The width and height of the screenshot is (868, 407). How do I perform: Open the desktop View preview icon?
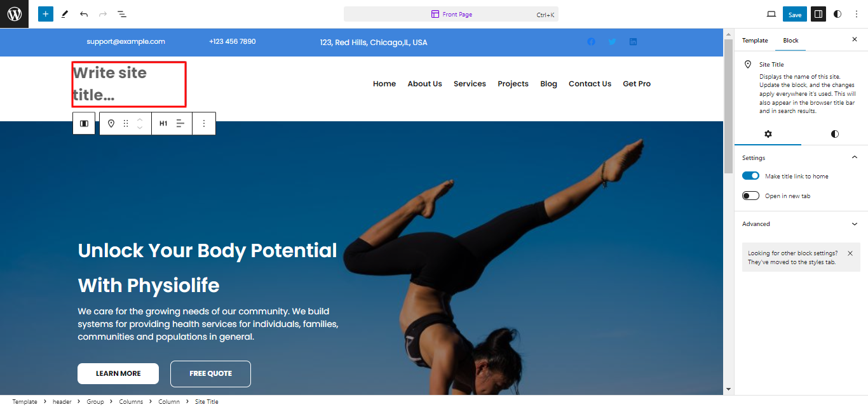(771, 14)
